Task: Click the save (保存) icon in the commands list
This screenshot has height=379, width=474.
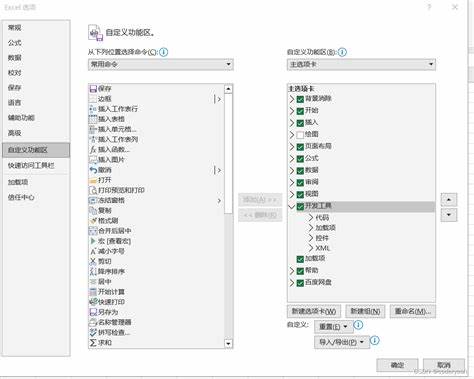Action: (x=93, y=89)
